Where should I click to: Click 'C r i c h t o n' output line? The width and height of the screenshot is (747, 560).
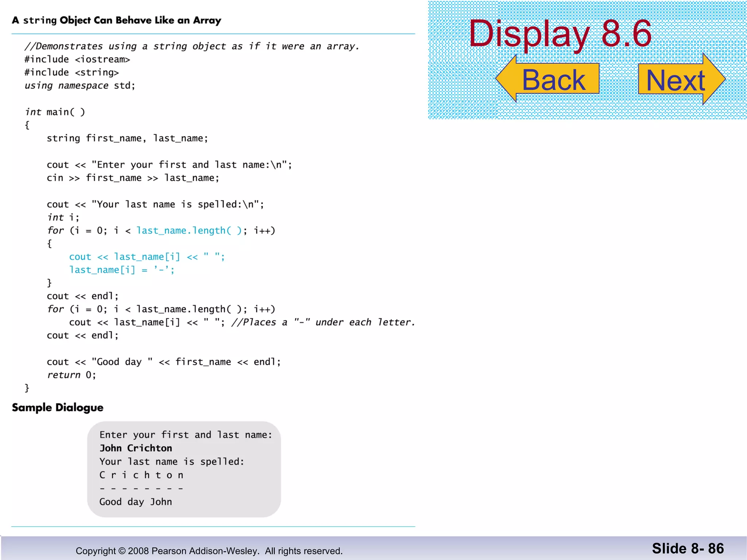pos(142,475)
